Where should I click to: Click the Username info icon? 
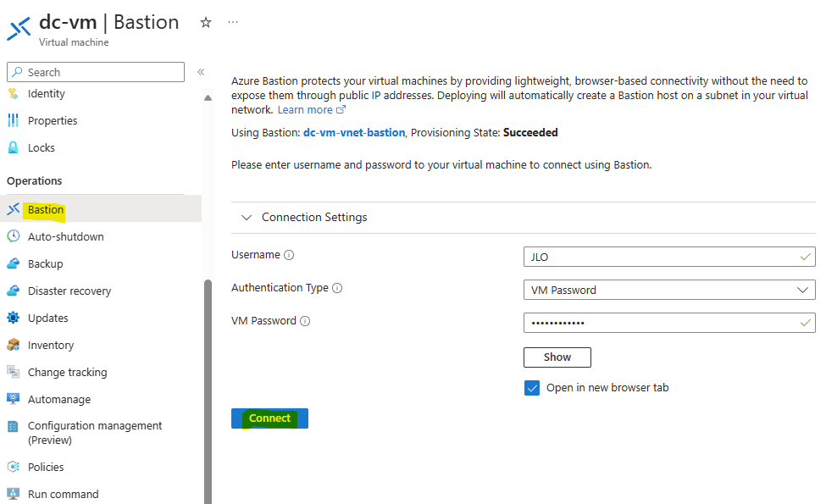click(x=289, y=255)
